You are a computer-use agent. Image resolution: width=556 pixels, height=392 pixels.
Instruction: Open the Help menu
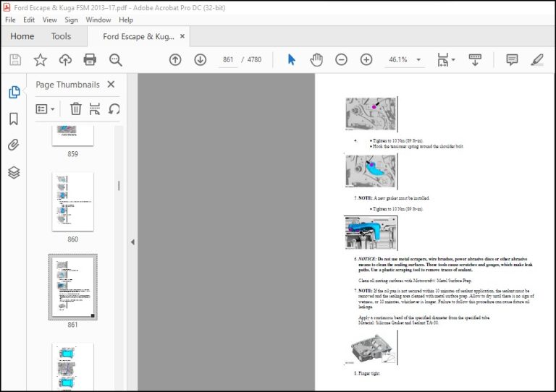(126, 20)
